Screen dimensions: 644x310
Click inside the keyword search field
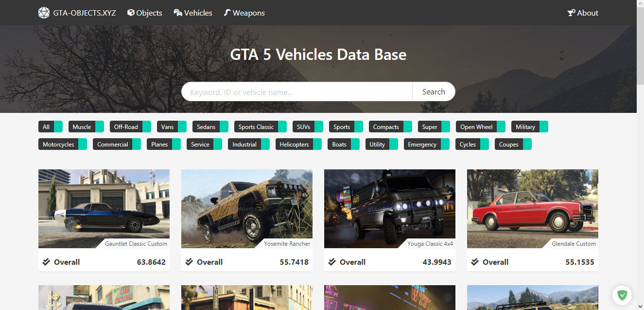pos(296,91)
